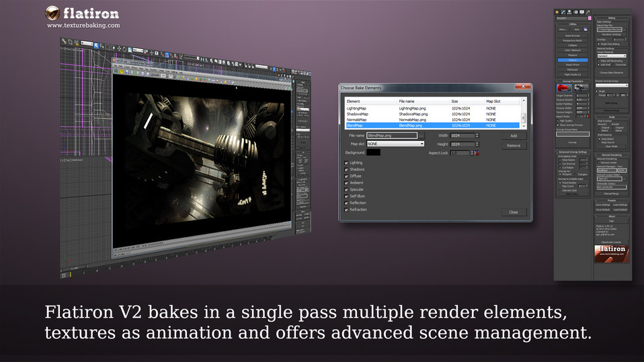Open the Target Material Standard dropdown

pos(612,56)
